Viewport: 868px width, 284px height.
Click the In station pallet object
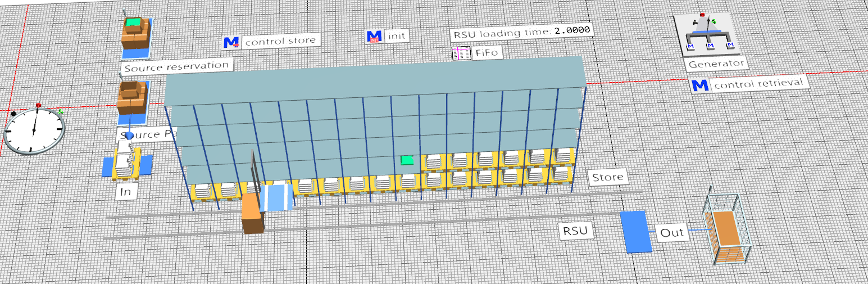pyautogui.click(x=128, y=164)
